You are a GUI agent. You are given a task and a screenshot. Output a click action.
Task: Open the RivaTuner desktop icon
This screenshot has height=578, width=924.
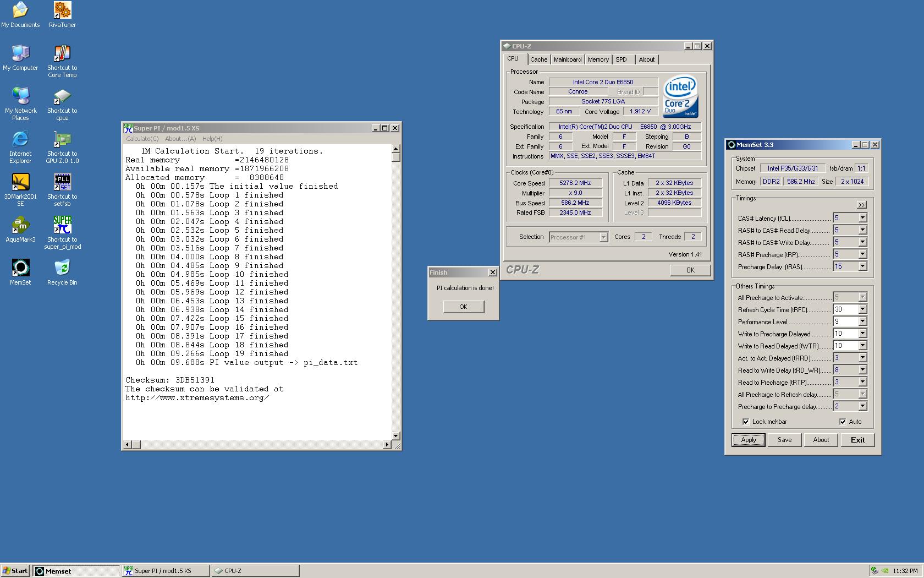tap(62, 14)
